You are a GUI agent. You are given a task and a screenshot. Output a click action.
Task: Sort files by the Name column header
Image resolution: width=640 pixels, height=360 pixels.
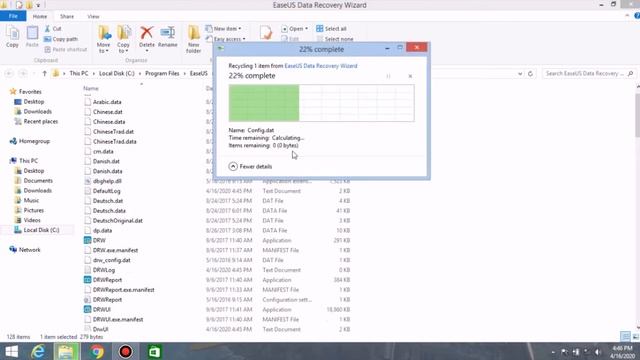91,88
